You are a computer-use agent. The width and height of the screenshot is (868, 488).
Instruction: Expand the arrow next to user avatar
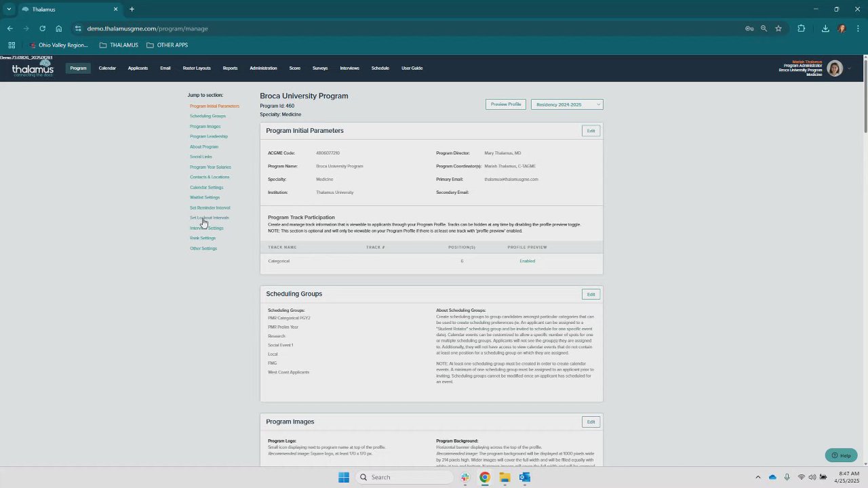849,68
